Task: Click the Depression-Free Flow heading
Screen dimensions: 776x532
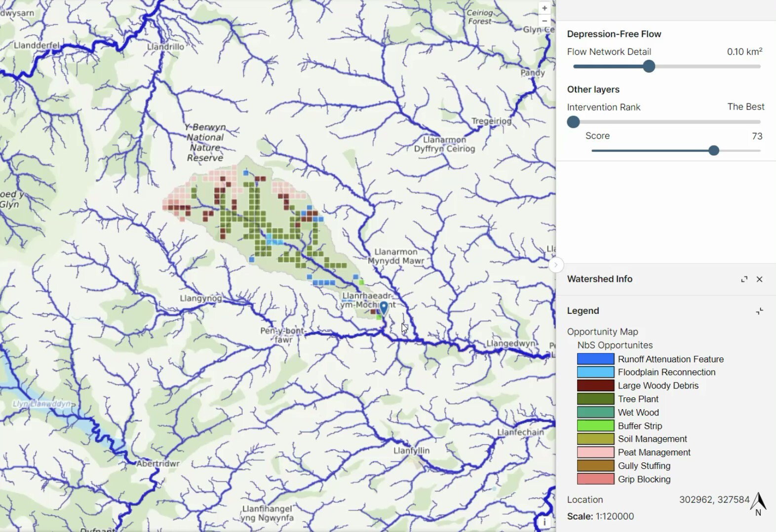Action: (x=614, y=34)
